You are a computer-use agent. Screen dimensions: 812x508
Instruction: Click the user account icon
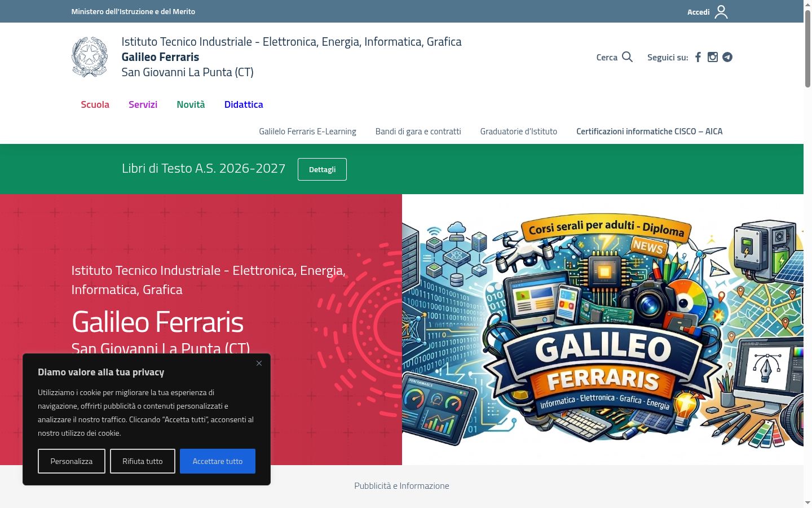tap(721, 12)
